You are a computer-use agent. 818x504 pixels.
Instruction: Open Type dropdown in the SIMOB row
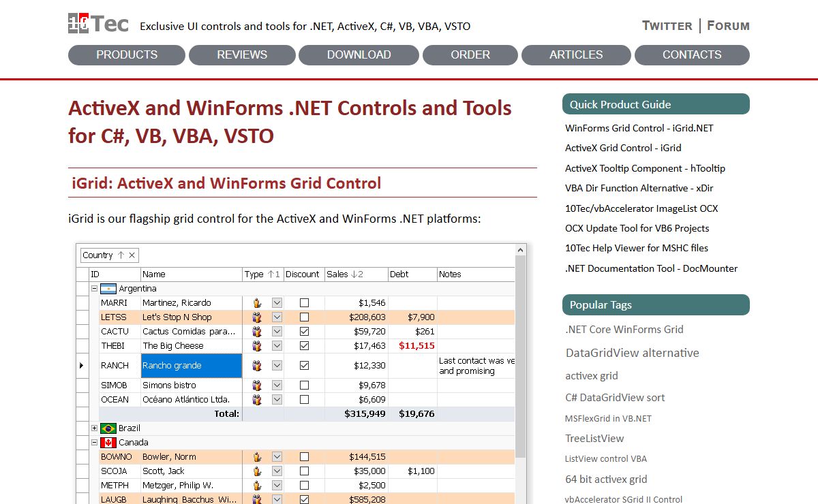click(277, 385)
